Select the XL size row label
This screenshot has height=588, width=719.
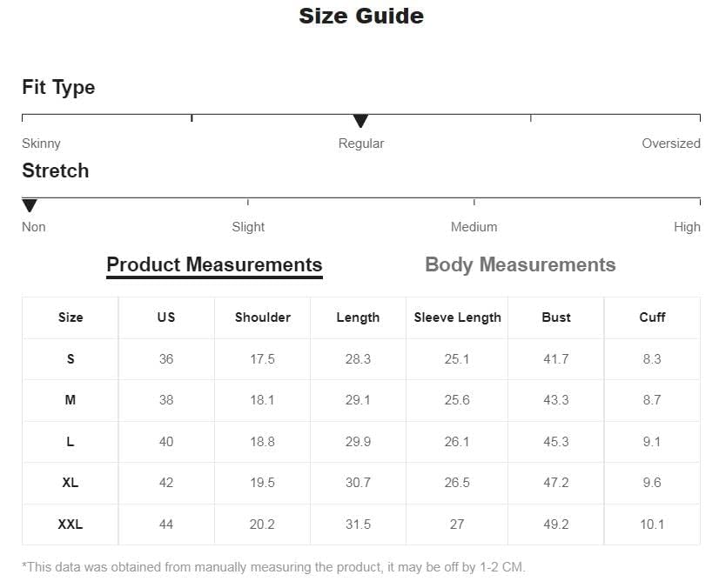pyautogui.click(x=71, y=483)
